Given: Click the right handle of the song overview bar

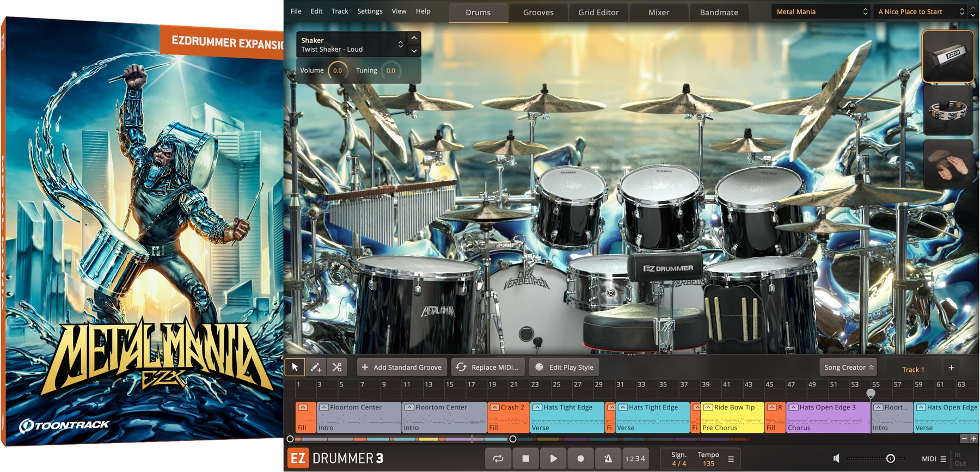Looking at the screenshot, I should (x=513, y=439).
